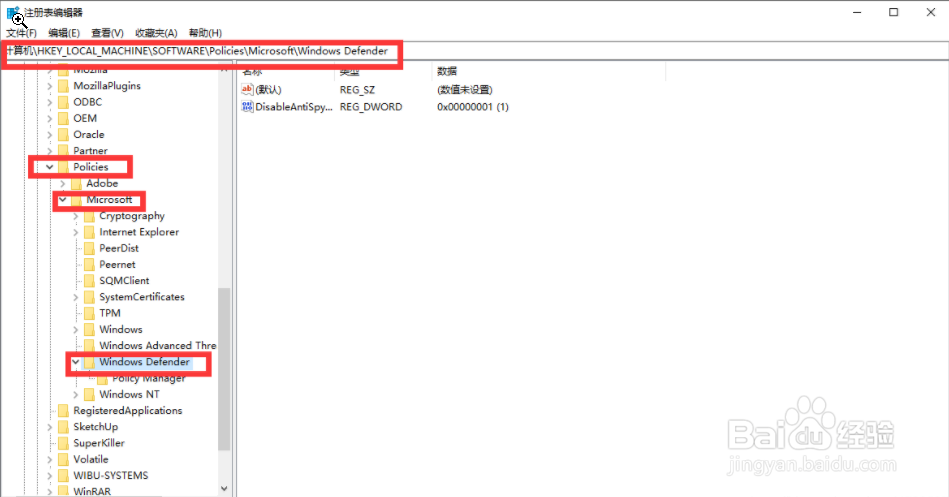Image resolution: width=949 pixels, height=497 pixels.
Task: Collapse the Policies key
Action: click(x=50, y=167)
